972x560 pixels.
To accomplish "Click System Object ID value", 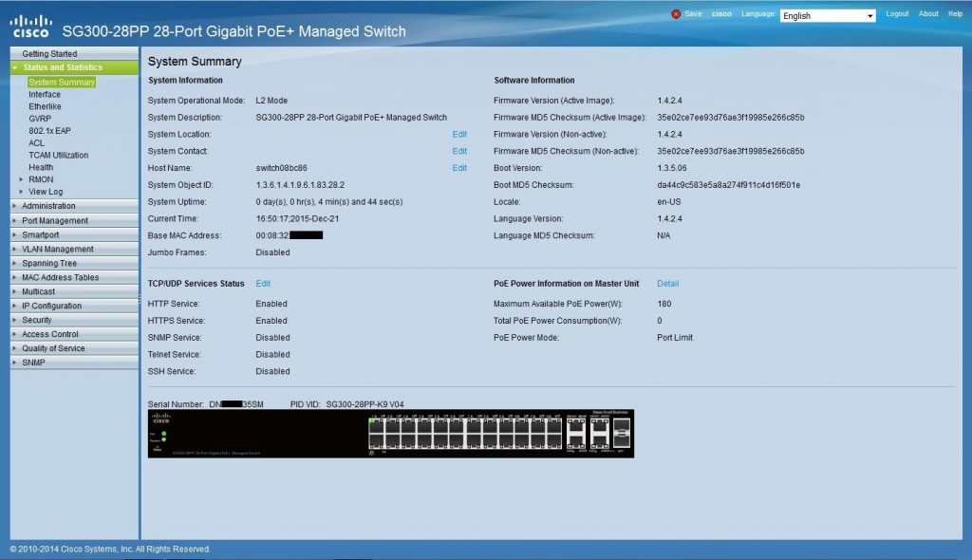I will pyautogui.click(x=300, y=185).
